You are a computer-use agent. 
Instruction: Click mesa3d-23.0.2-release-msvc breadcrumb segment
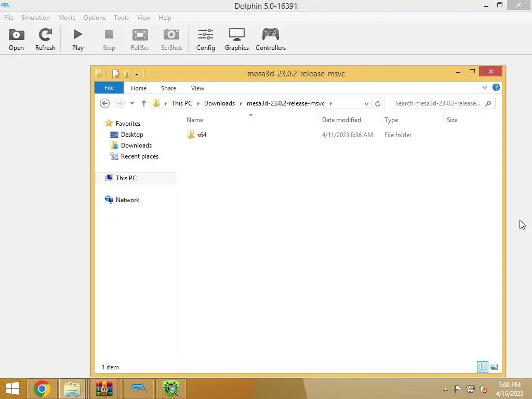point(285,103)
